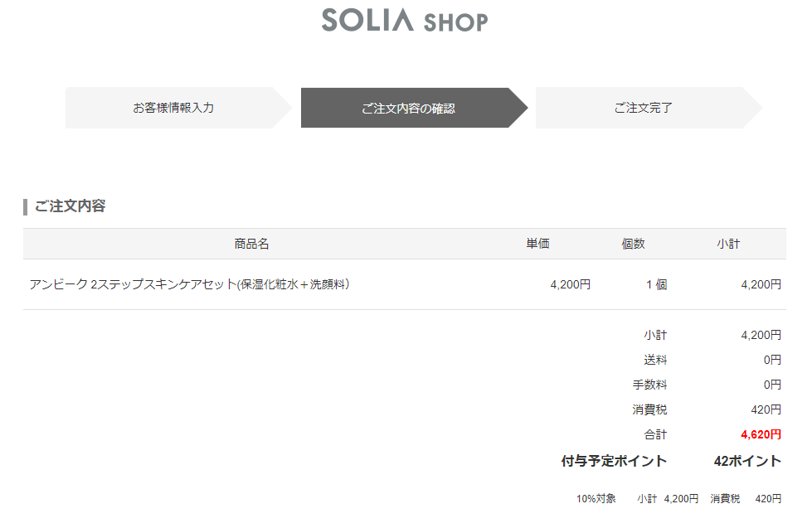Click the 42ポイント value

[747, 461]
